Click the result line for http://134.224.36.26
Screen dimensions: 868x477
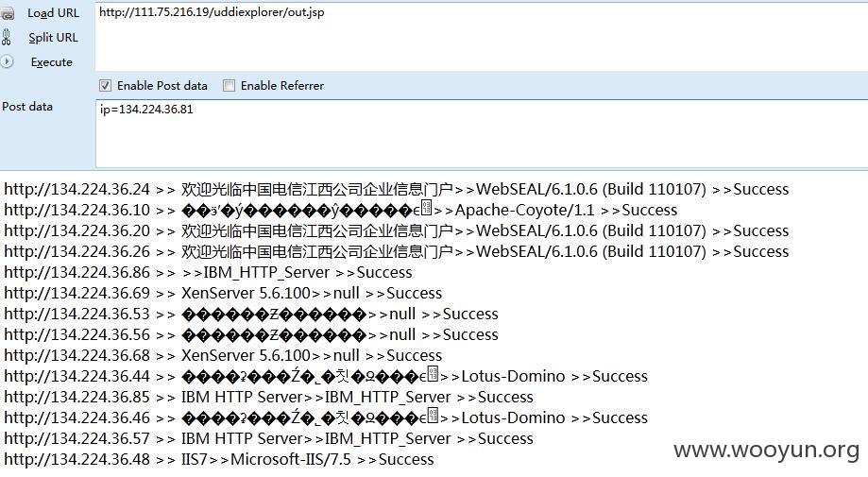tap(397, 252)
